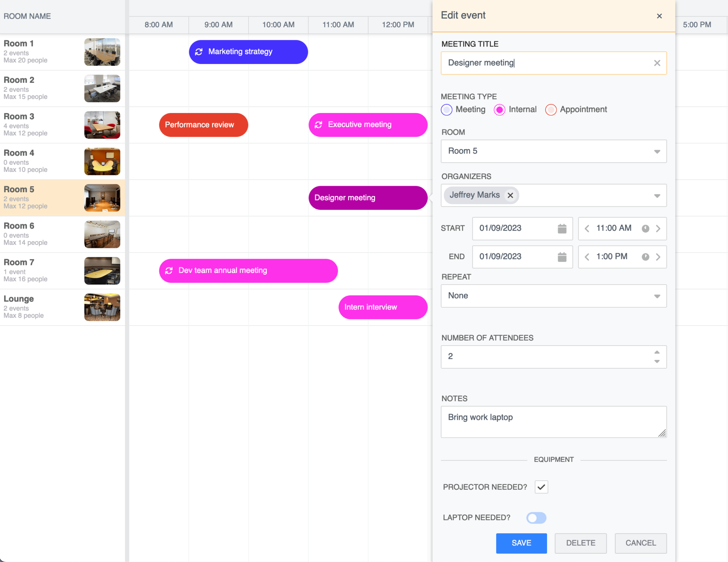Advance start time with the right arrow
The width and height of the screenshot is (728, 562).
coord(658,228)
